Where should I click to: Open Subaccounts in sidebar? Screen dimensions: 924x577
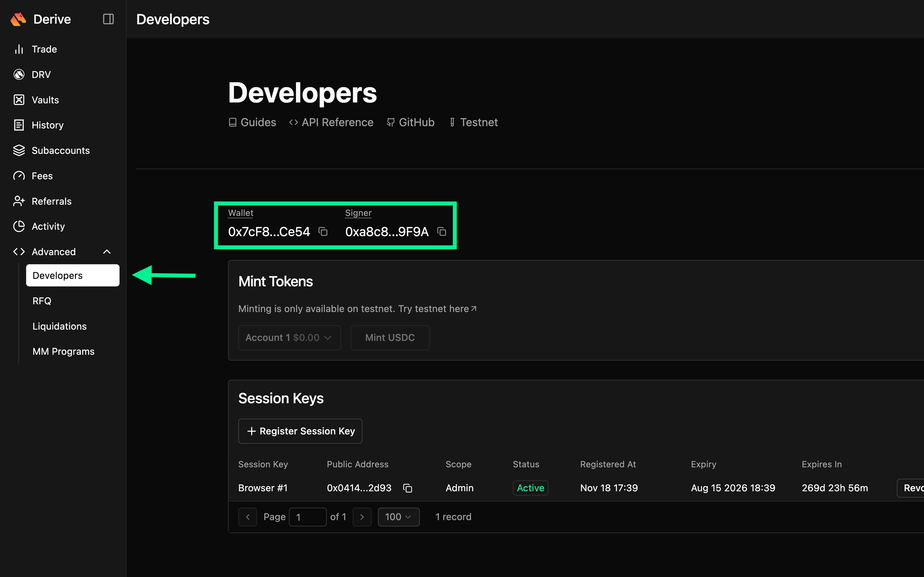tap(60, 150)
